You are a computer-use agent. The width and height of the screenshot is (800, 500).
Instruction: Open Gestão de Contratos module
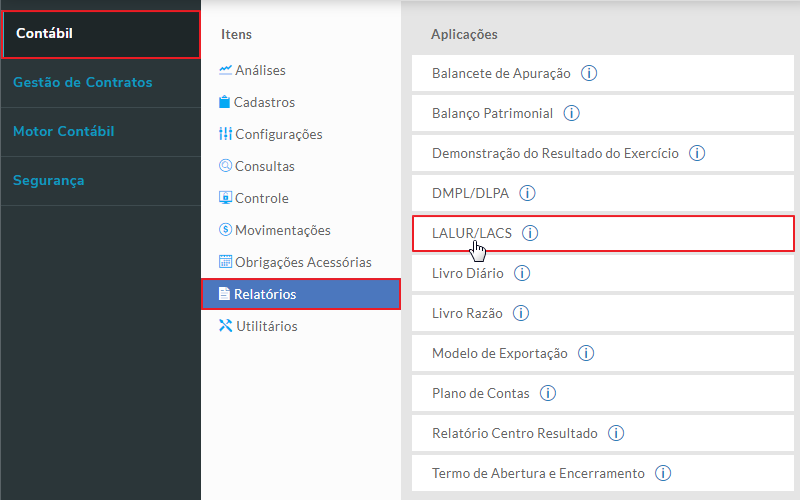click(x=83, y=82)
